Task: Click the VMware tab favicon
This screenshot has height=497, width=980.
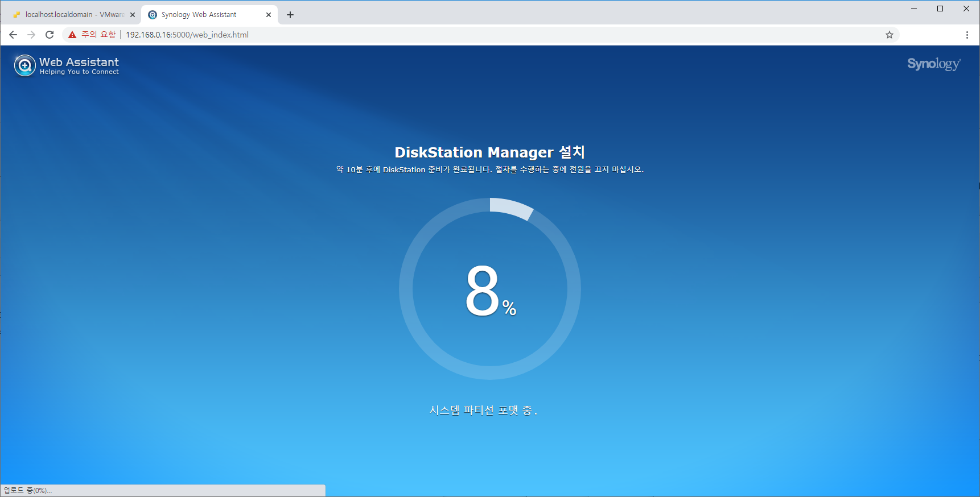Action: coord(17,15)
